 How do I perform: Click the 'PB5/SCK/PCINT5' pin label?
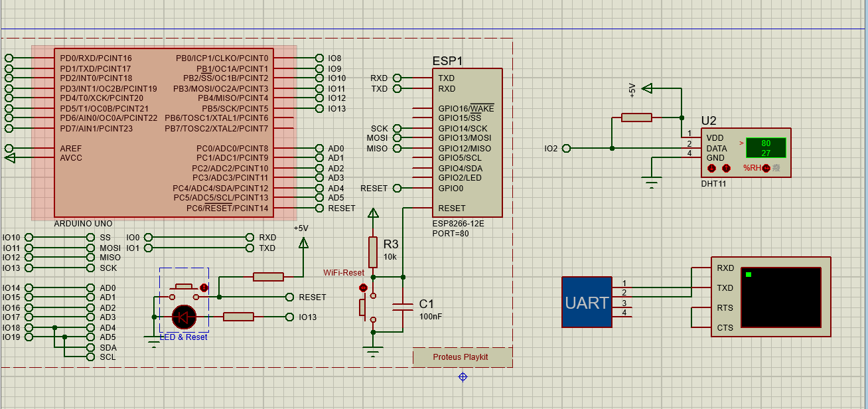236,108
